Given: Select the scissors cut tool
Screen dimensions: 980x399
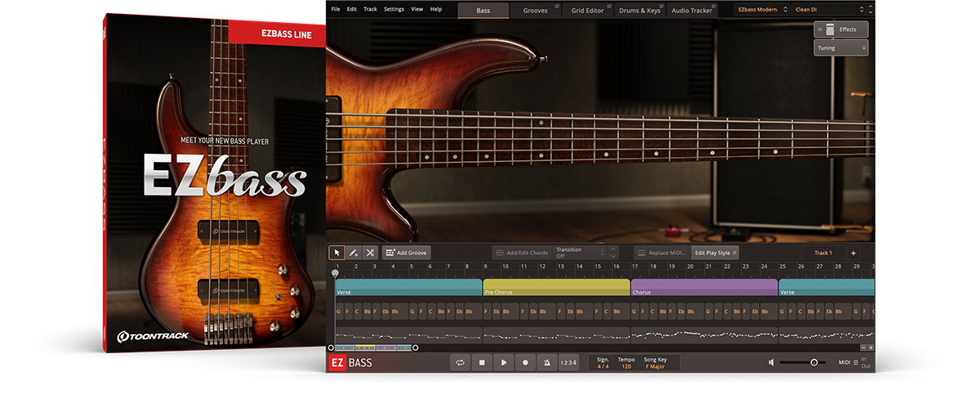Looking at the screenshot, I should tap(370, 253).
